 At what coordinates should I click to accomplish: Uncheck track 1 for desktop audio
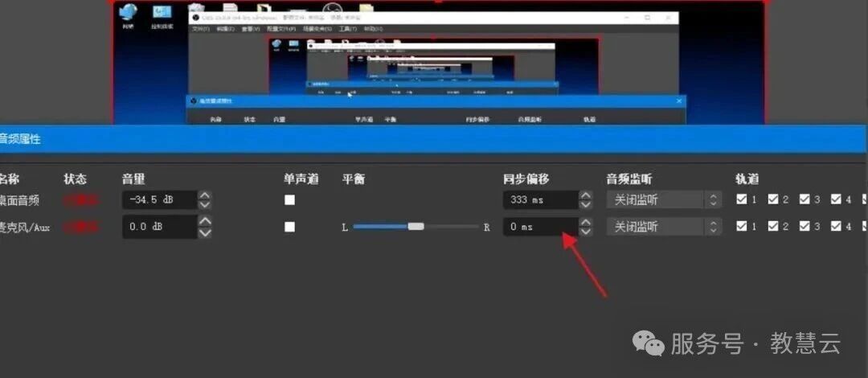(x=742, y=199)
